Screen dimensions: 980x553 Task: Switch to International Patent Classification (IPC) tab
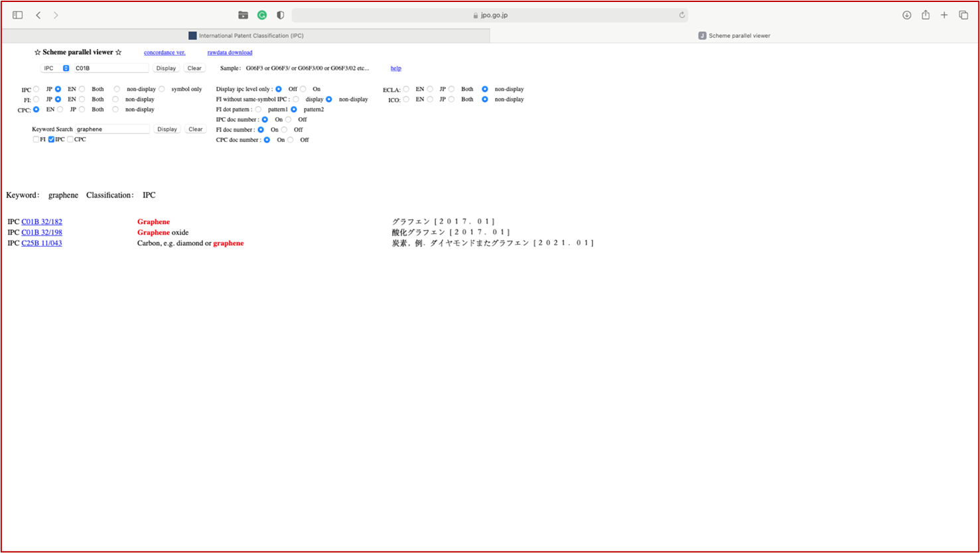click(x=245, y=36)
